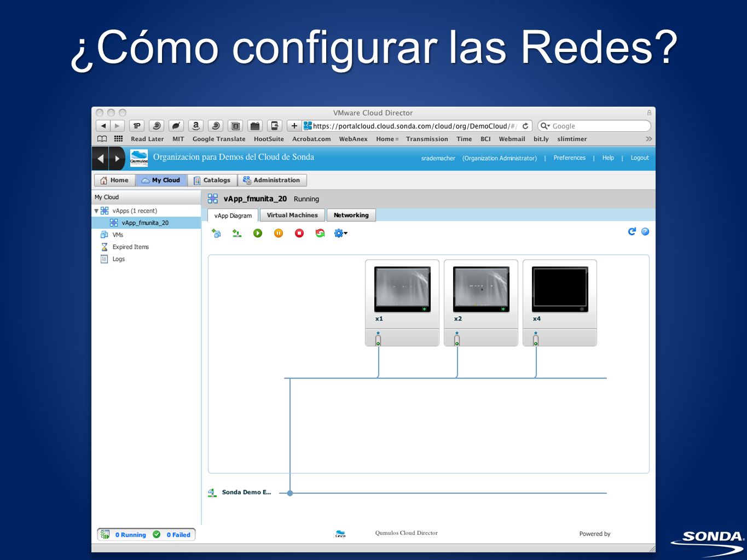Click the add bookmark plus button
The image size is (747, 560).
point(294,126)
